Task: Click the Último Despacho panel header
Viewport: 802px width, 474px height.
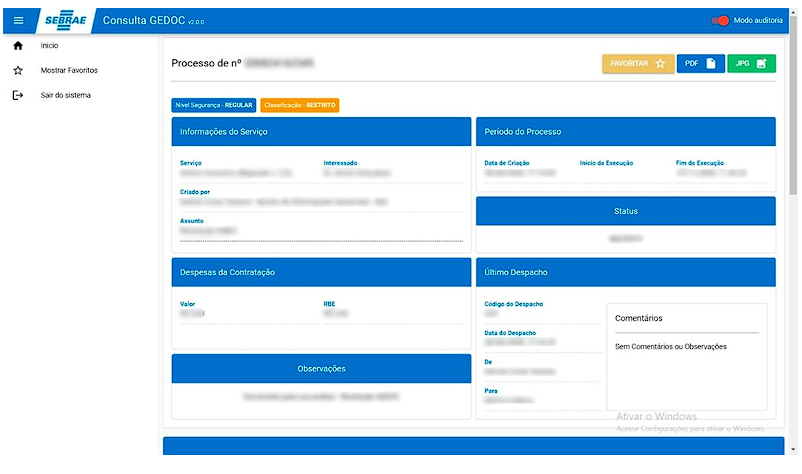Action: (x=626, y=272)
